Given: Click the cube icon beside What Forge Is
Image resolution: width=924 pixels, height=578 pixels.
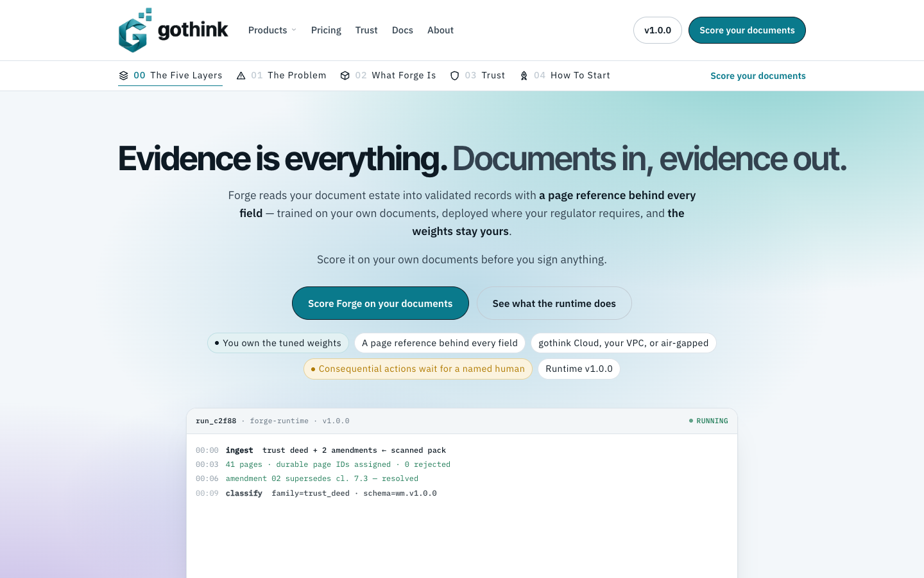Looking at the screenshot, I should click(x=345, y=76).
